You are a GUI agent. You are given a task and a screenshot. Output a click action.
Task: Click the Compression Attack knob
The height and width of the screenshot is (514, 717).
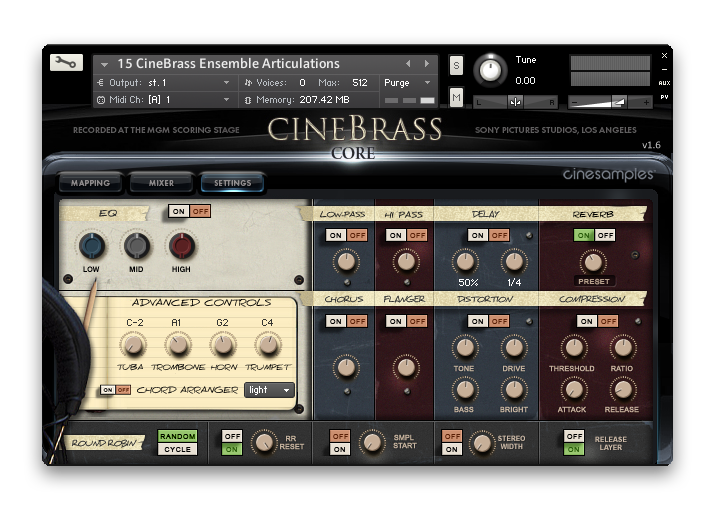573,390
